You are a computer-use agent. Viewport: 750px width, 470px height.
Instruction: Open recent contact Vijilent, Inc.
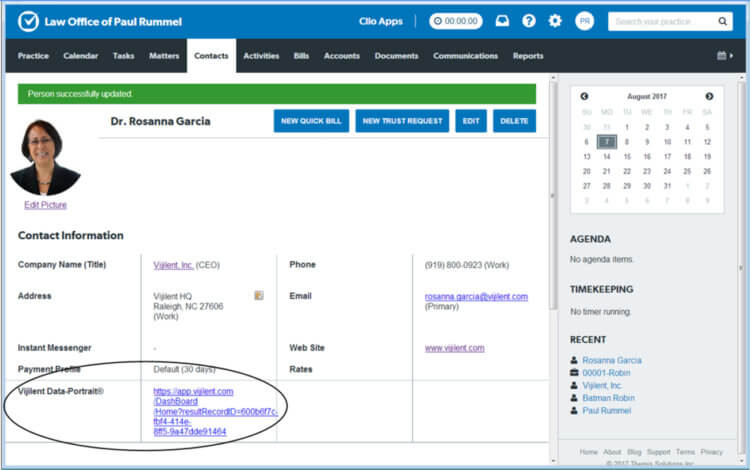[602, 385]
